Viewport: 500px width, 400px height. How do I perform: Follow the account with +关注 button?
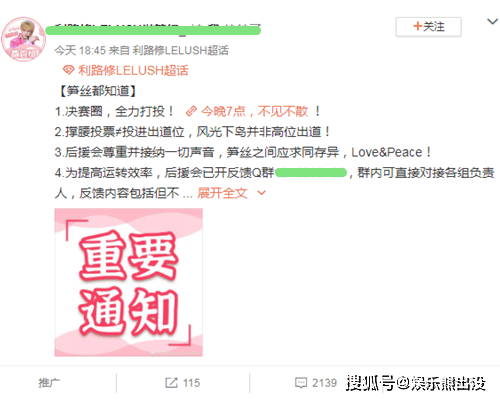pos(429,27)
